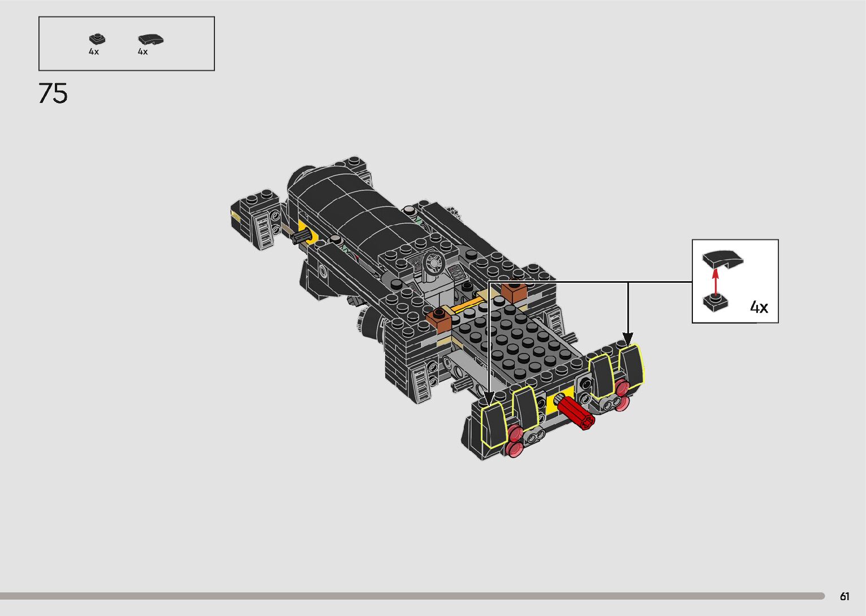Screen dimensions: 866x616
Task: Click the page number 61
Action: (x=845, y=596)
